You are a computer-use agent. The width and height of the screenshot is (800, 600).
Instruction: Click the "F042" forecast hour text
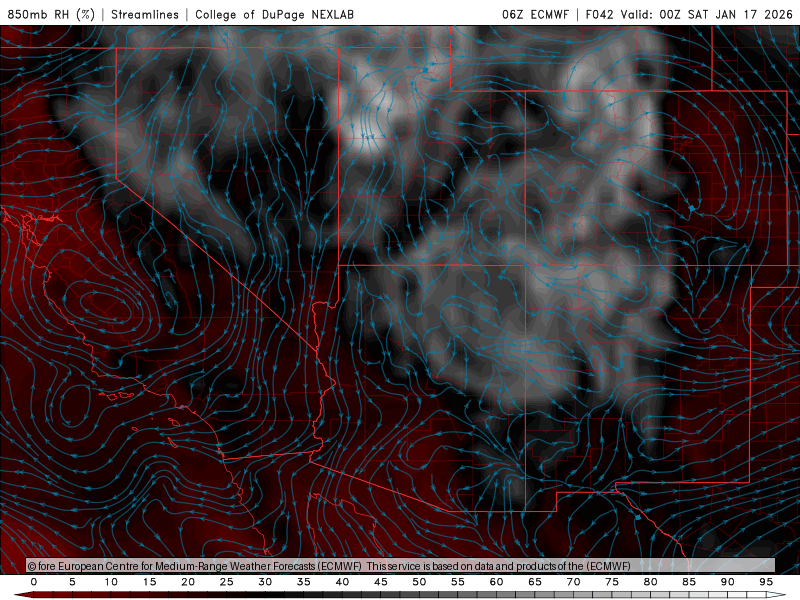(599, 14)
